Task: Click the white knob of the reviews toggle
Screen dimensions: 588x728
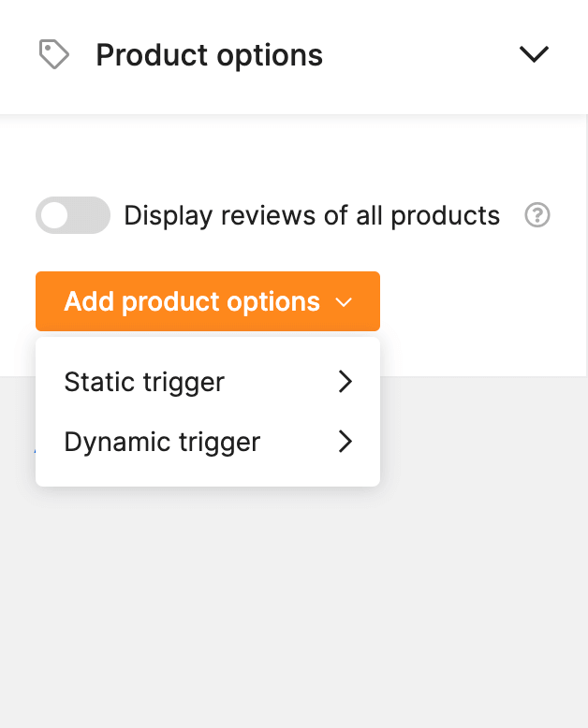Action: coord(54,215)
